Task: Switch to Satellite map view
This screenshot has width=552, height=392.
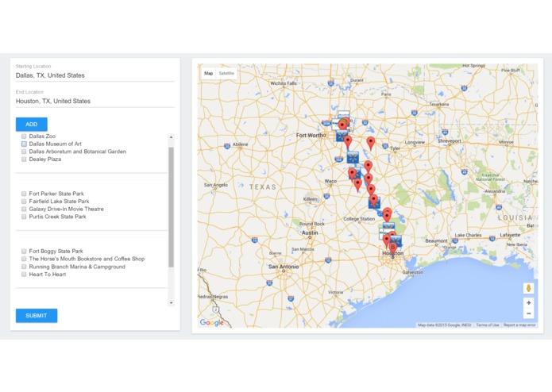Action: click(x=226, y=73)
